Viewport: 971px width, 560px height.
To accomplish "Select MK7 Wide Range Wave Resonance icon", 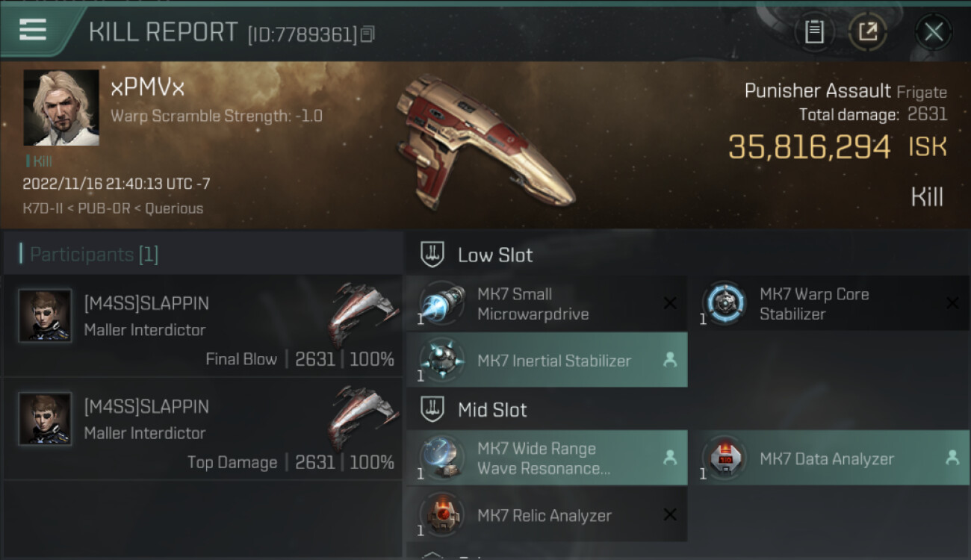I will (x=442, y=458).
